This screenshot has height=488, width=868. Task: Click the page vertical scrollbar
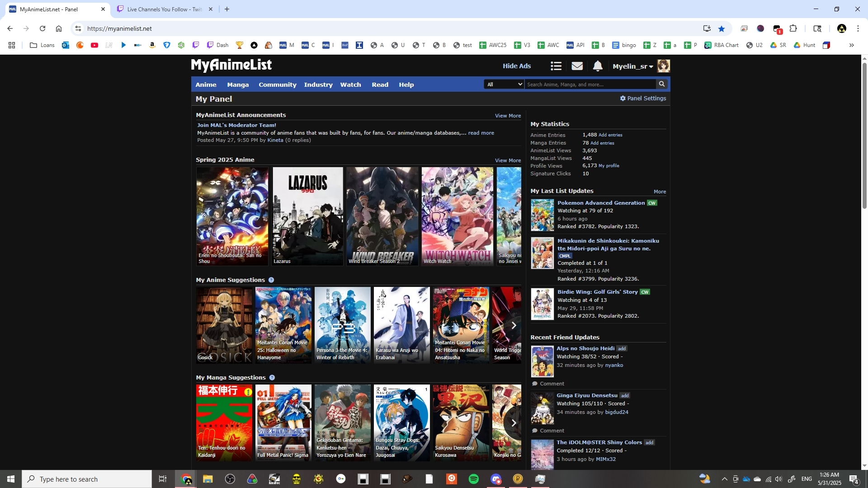point(864,136)
